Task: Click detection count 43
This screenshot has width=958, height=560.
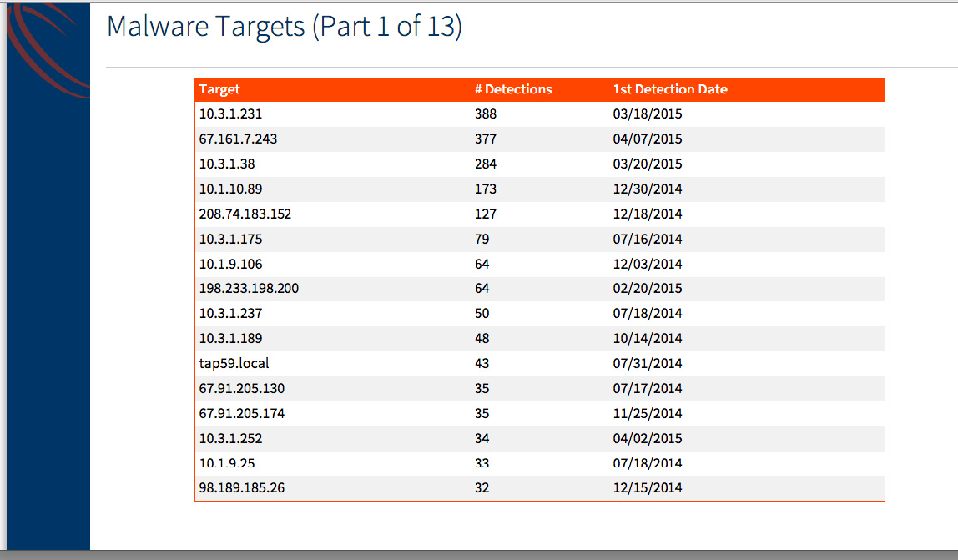Action: 482,363
